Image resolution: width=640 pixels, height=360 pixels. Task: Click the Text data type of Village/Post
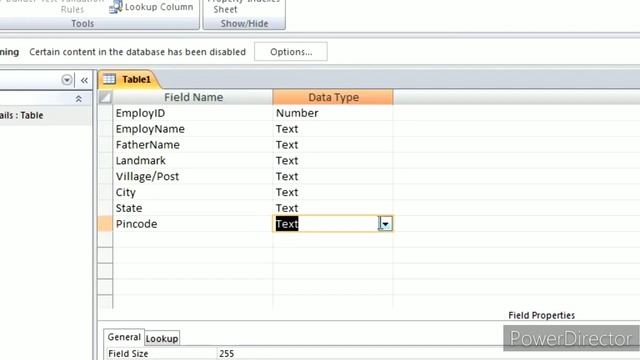click(x=333, y=176)
